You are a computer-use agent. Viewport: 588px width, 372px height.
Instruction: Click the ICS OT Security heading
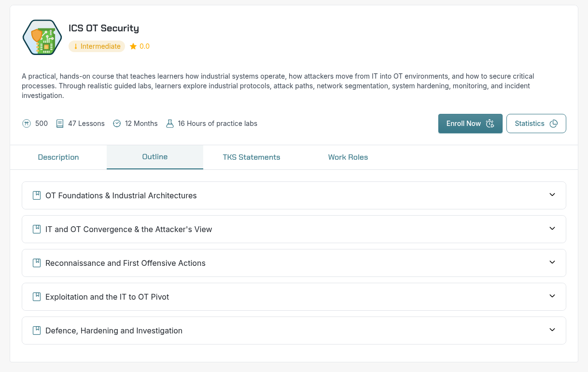pyautogui.click(x=104, y=28)
